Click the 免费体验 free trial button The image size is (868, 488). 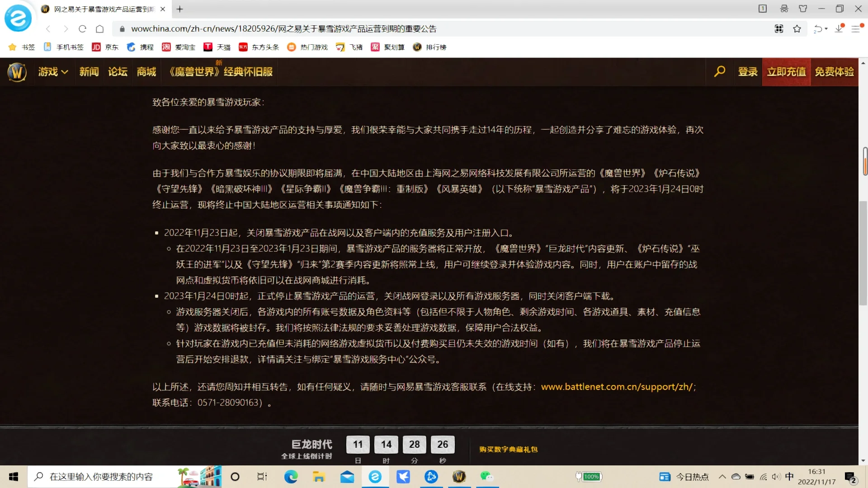tap(834, 72)
